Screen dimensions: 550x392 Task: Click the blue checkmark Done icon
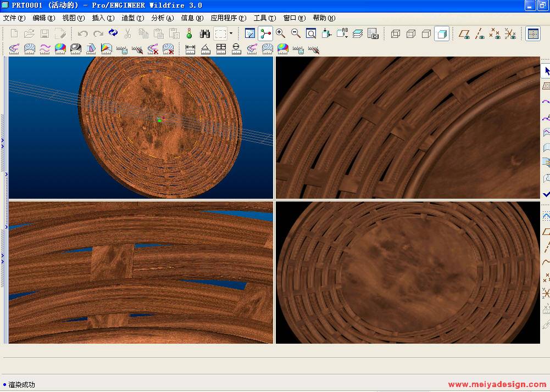tap(546, 194)
